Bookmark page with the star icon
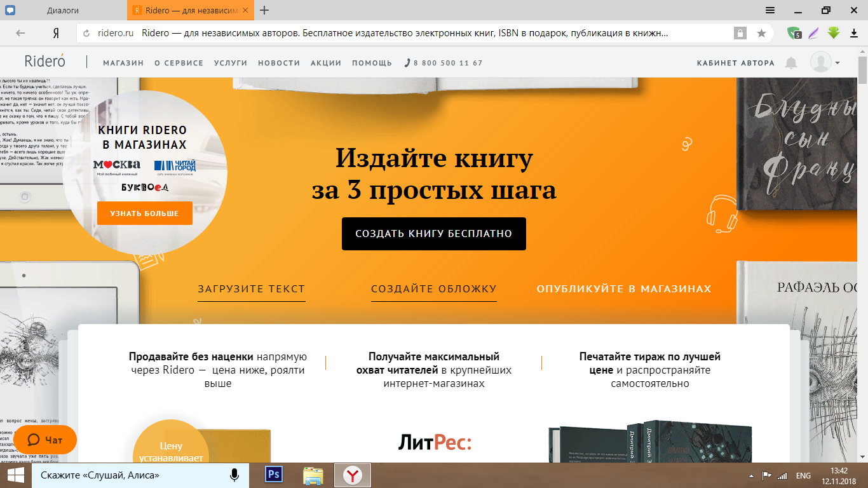The image size is (868, 488). [x=761, y=33]
